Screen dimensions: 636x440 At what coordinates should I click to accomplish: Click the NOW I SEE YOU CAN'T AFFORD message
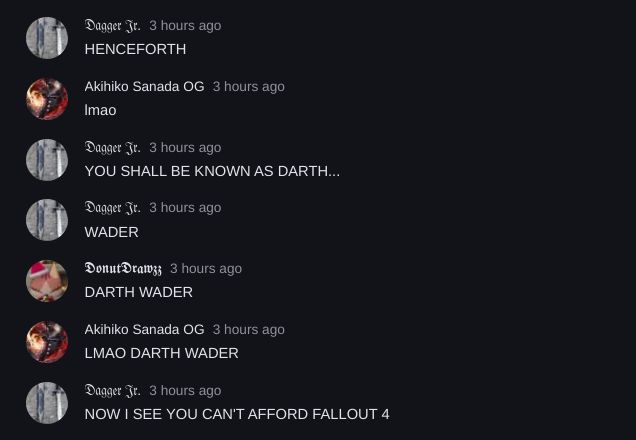point(237,414)
